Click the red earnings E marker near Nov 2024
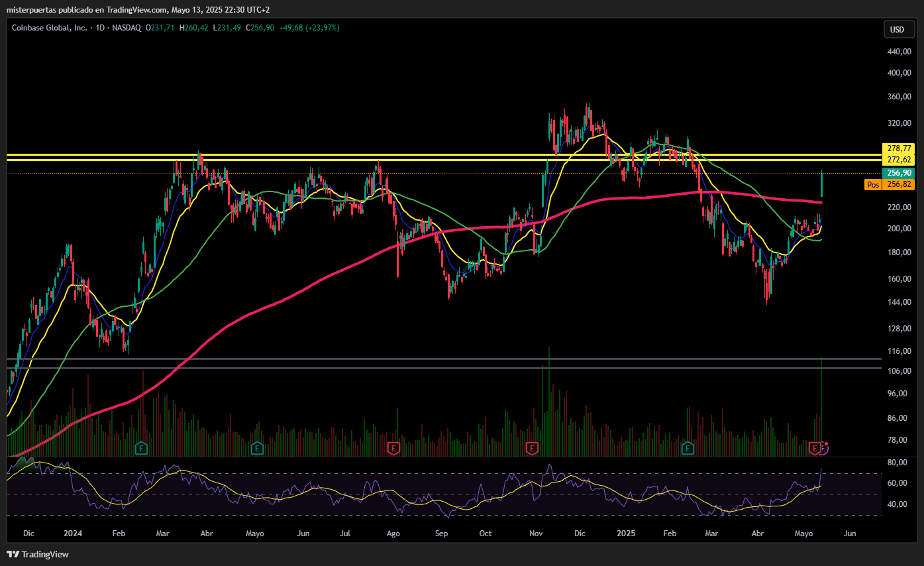924x566 pixels. pos(531,449)
